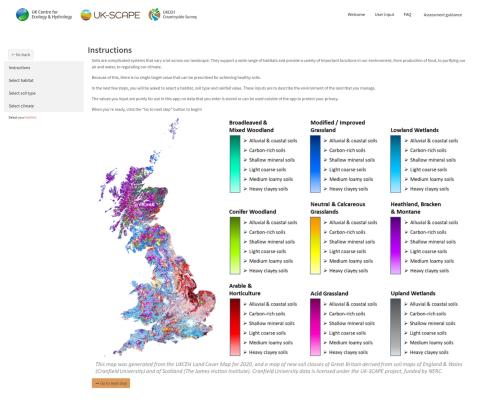Click the 'Lowland Wetlands' legend heading

click(414, 130)
